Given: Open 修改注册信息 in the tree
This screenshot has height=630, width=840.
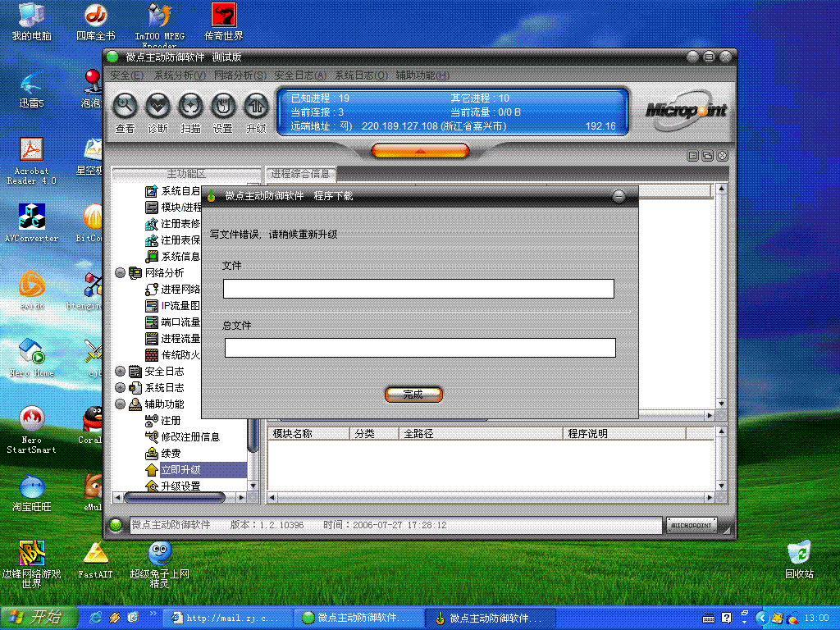Looking at the screenshot, I should pos(190,437).
